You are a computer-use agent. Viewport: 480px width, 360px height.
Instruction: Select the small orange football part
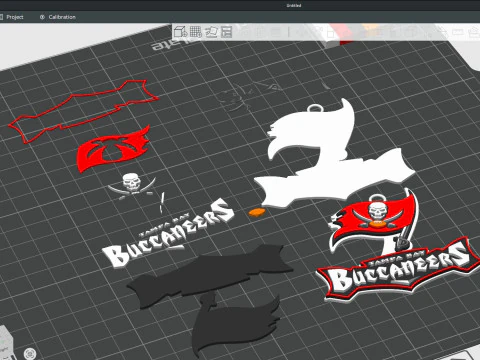pyautogui.click(x=257, y=212)
